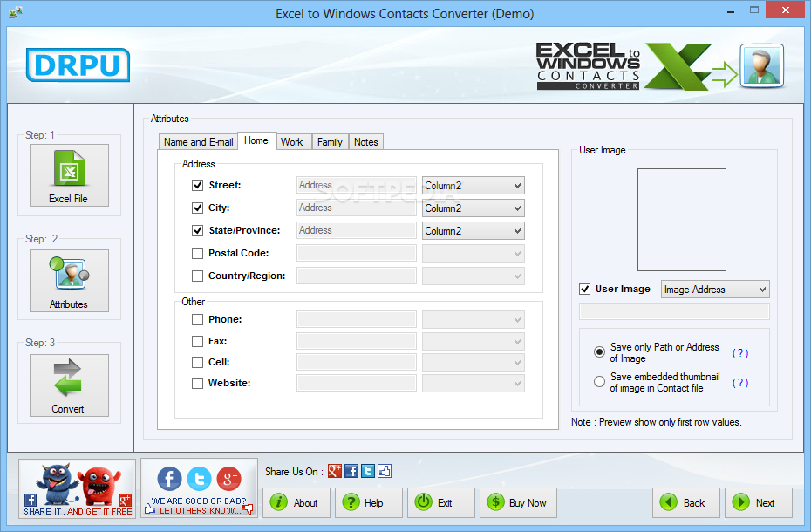
Task: Open the Website column dropdown
Action: 474,384
